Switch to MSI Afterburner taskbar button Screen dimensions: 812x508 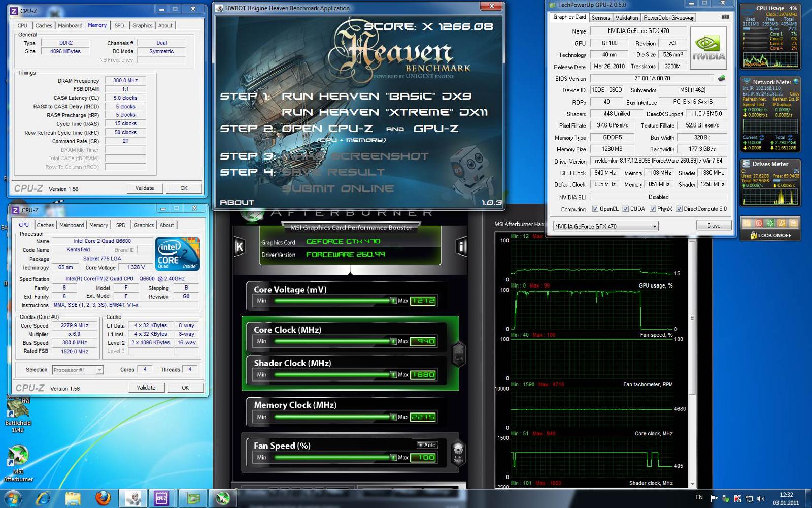[x=222, y=498]
